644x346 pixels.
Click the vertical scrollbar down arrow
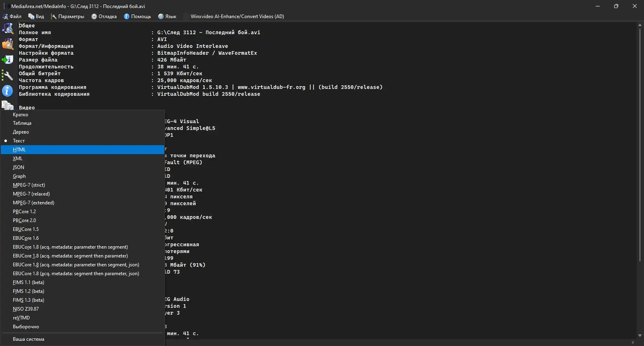click(x=640, y=335)
